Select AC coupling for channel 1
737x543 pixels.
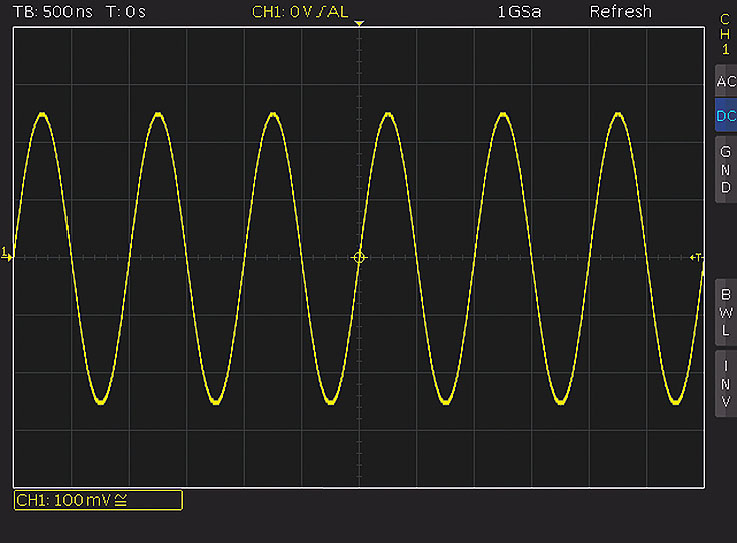click(x=725, y=82)
